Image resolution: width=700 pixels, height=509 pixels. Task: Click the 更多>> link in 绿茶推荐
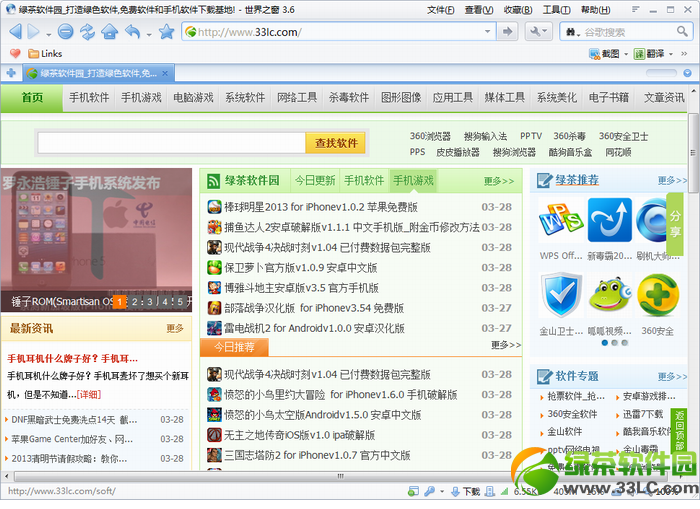(x=672, y=180)
